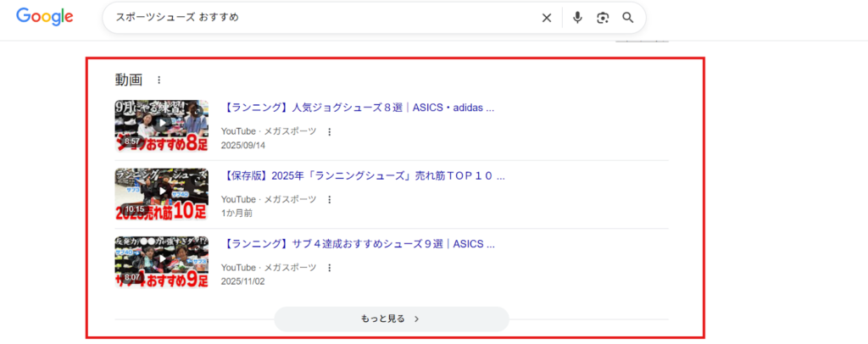
Task: Play the 8:57 人気ジョグシューズ8選 video
Action: click(x=161, y=125)
